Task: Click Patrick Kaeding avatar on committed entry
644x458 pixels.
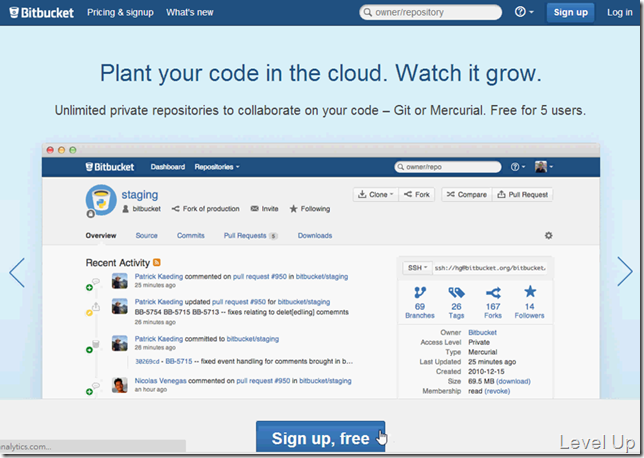Action: [120, 343]
